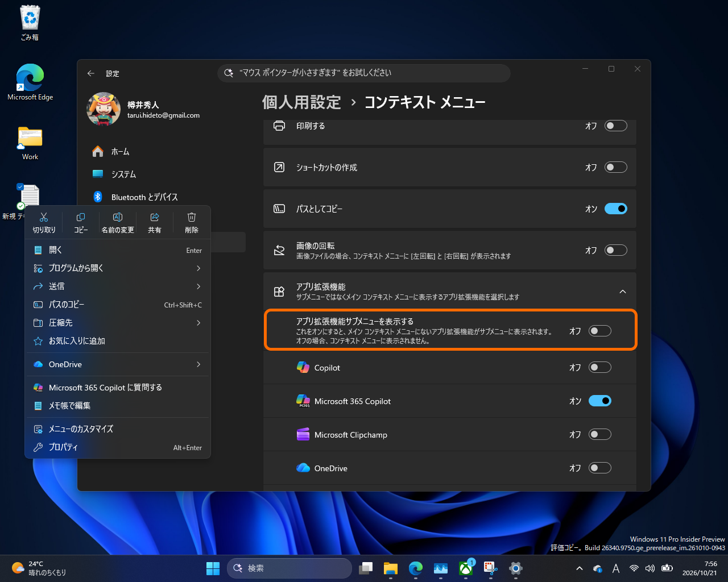
Task: Select the Work folder on desktop
Action: 30,143
